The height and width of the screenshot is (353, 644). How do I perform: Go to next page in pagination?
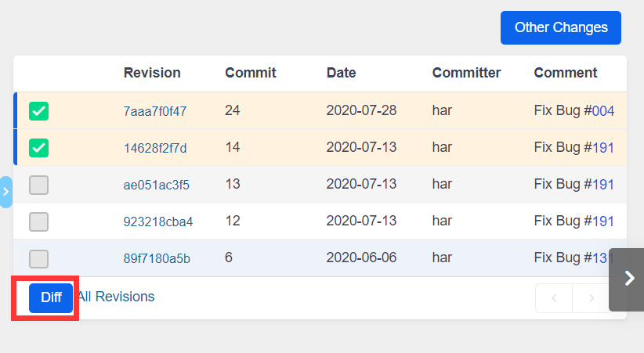coord(592,298)
